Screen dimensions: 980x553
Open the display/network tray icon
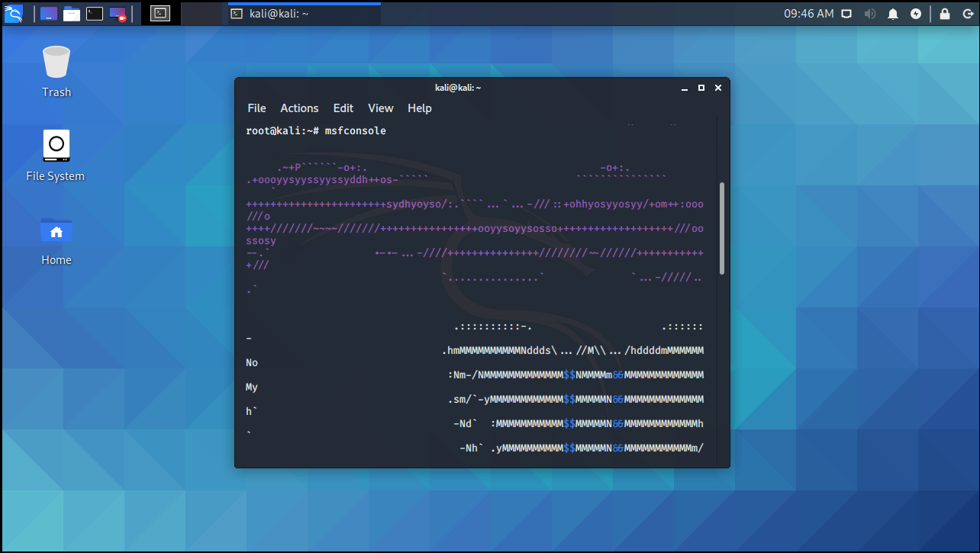click(x=846, y=14)
